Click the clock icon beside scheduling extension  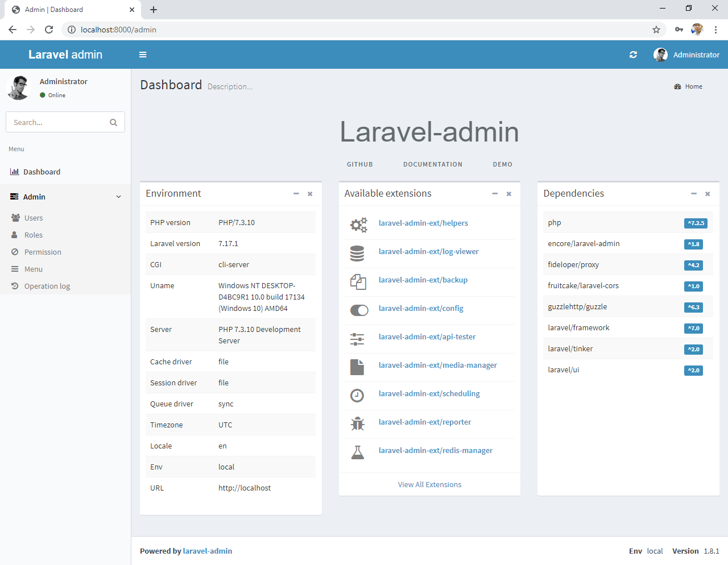tap(357, 396)
